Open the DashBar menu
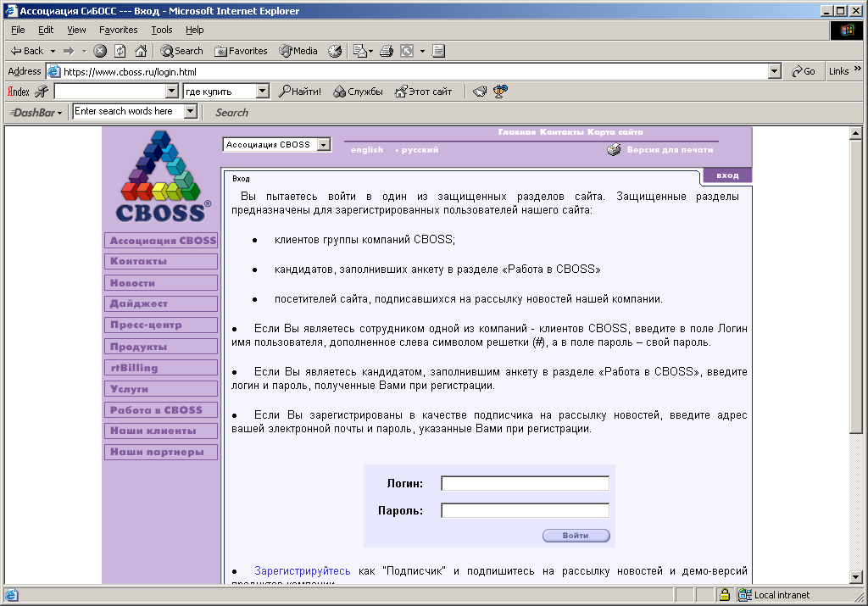The height and width of the screenshot is (606, 868). 36,113
